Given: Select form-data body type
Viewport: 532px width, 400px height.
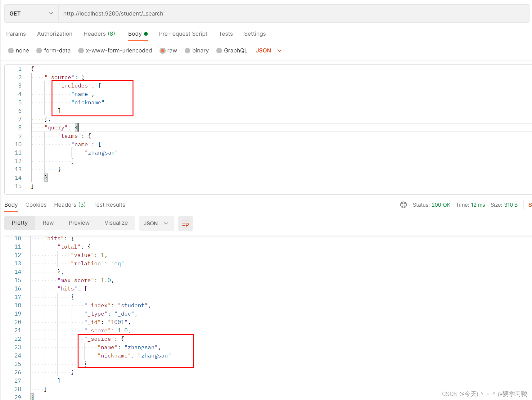Looking at the screenshot, I should [x=53, y=51].
